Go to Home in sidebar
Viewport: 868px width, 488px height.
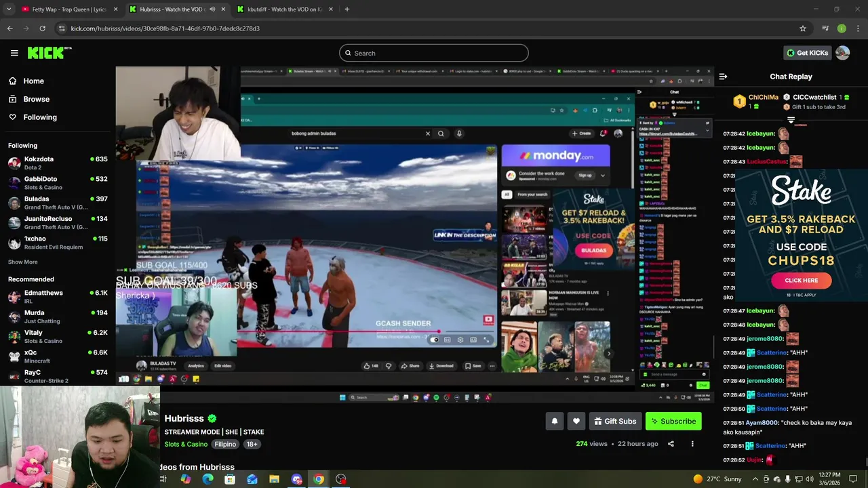[x=33, y=81]
